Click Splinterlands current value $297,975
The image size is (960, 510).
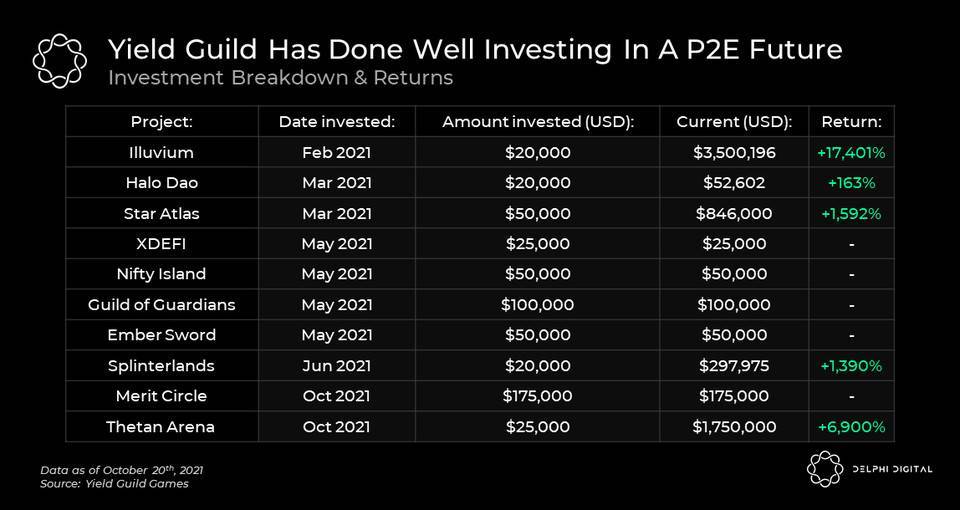pyautogui.click(x=734, y=366)
